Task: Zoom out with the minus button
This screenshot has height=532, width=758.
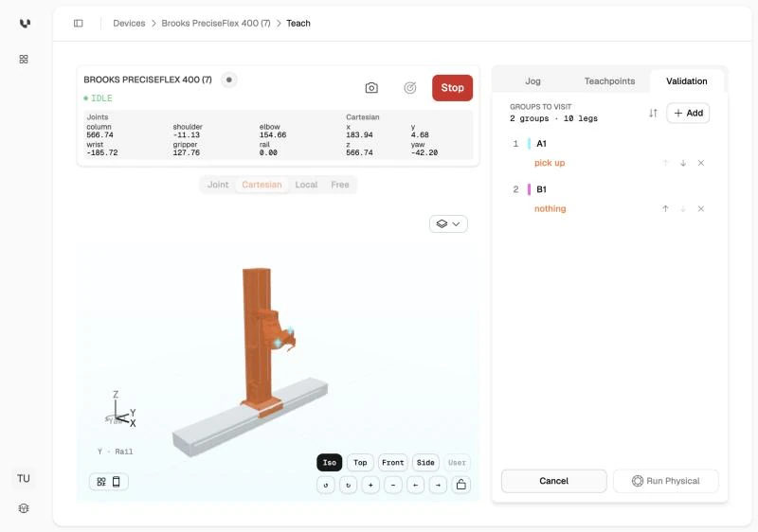Action: point(393,485)
